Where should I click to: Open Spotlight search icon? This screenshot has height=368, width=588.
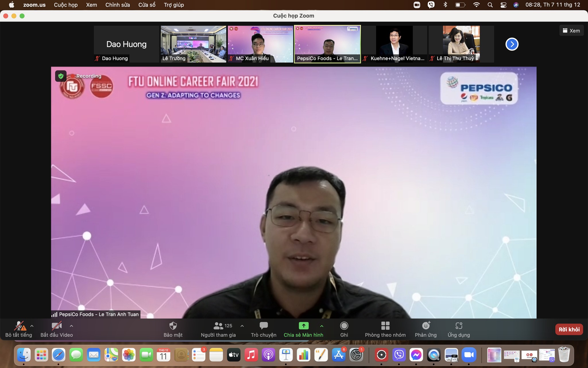(x=490, y=5)
